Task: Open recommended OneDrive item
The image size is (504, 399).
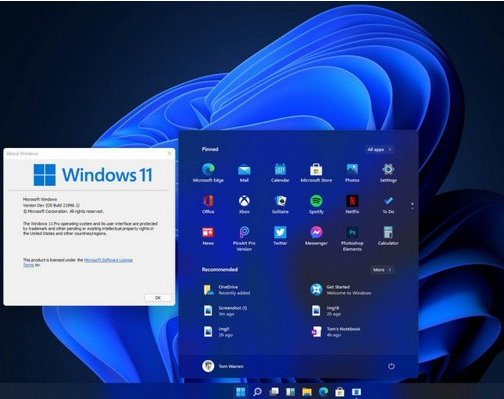Action: [x=227, y=290]
